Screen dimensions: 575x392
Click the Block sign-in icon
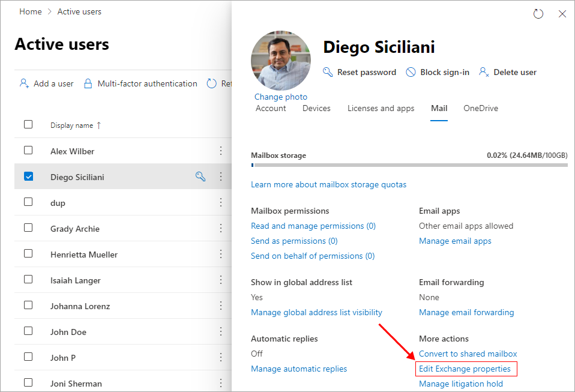point(411,72)
